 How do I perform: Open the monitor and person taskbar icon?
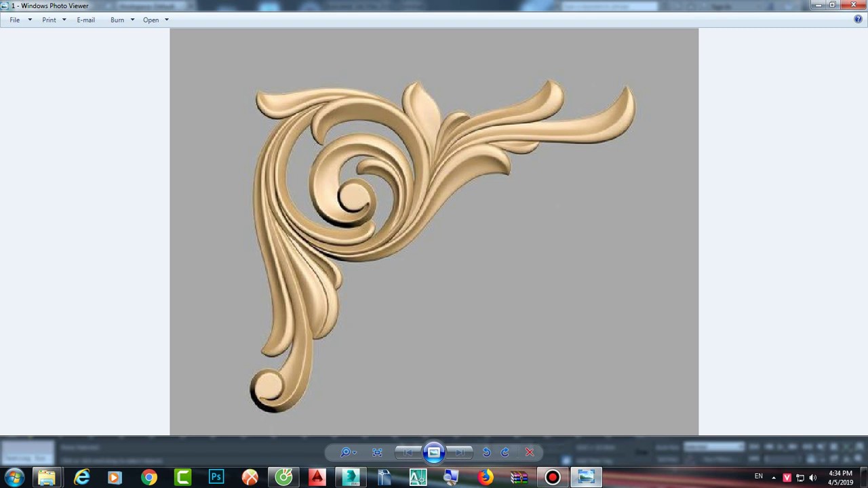pyautogui.click(x=452, y=477)
